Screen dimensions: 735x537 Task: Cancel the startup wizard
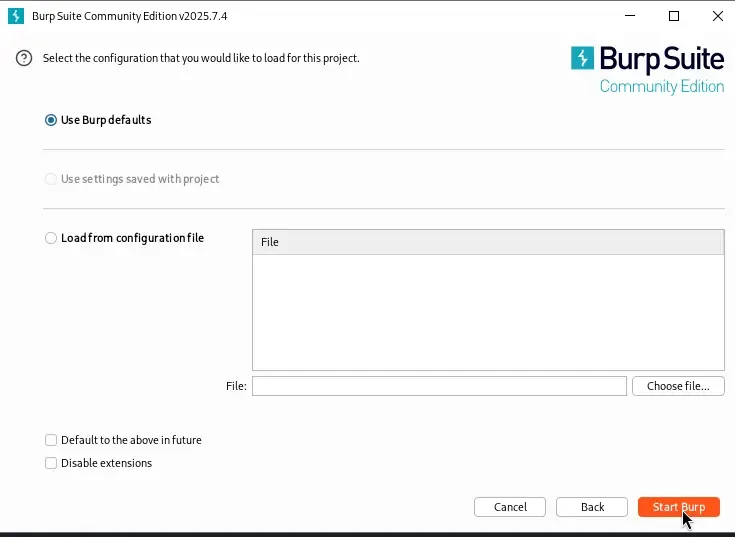tap(510, 507)
